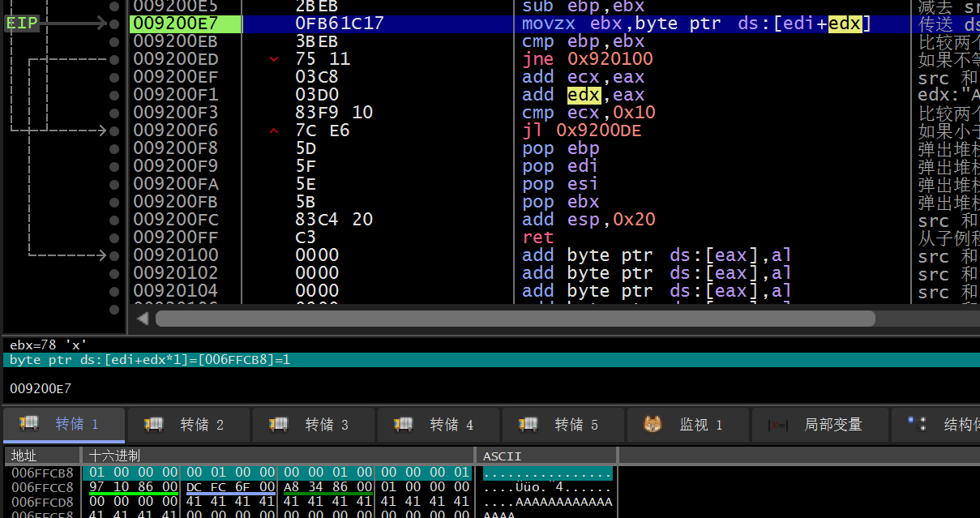980x518 pixels.
Task: Toggle breakpoint dot at address 009200F6
Action: pos(114,131)
